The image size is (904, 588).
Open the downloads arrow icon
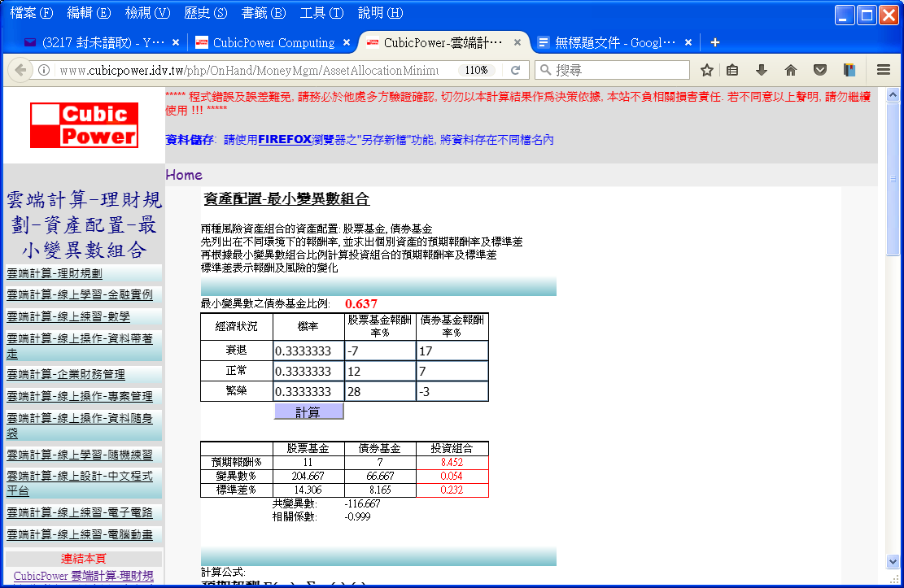coord(762,70)
